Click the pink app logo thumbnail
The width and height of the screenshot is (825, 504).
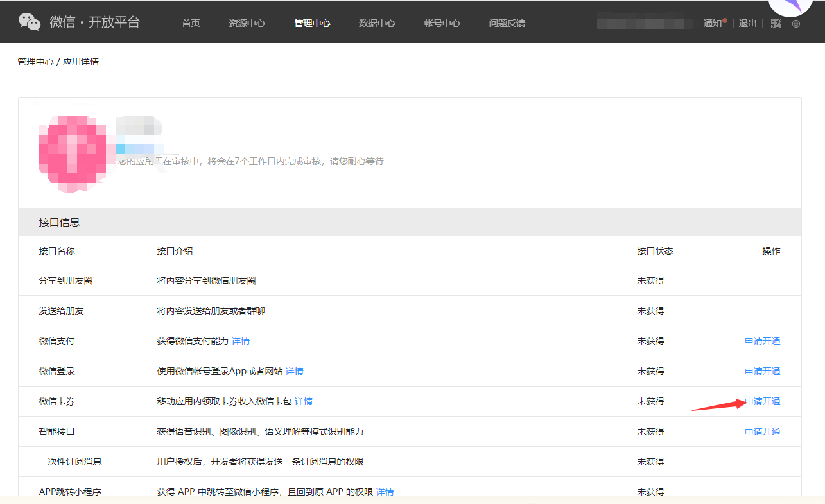[72, 152]
